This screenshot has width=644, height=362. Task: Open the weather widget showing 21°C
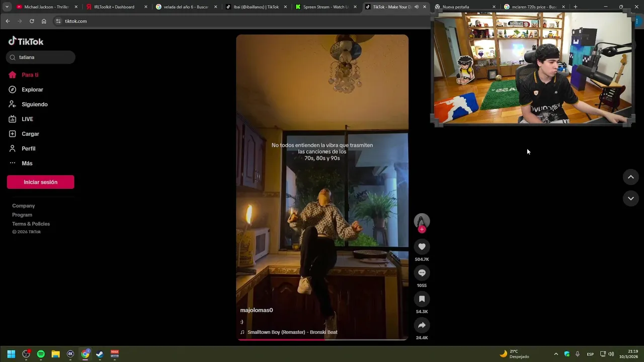pyautogui.click(x=514, y=354)
